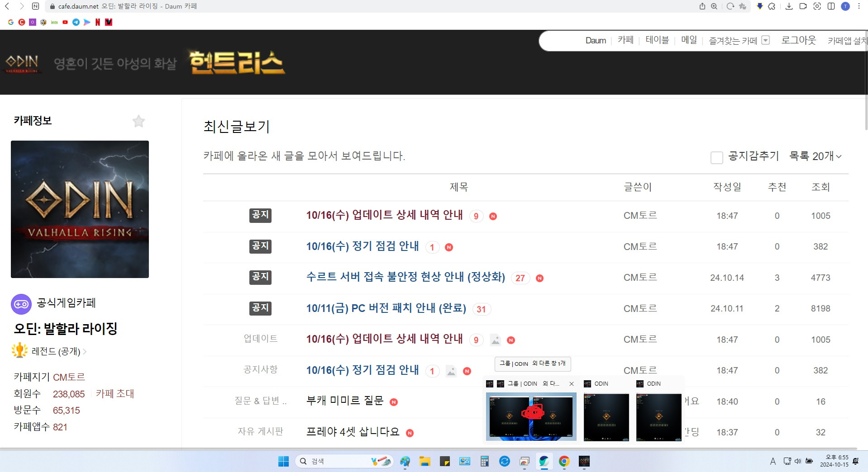Click 메일 in the top menu
The image size is (868, 472).
tap(689, 40)
